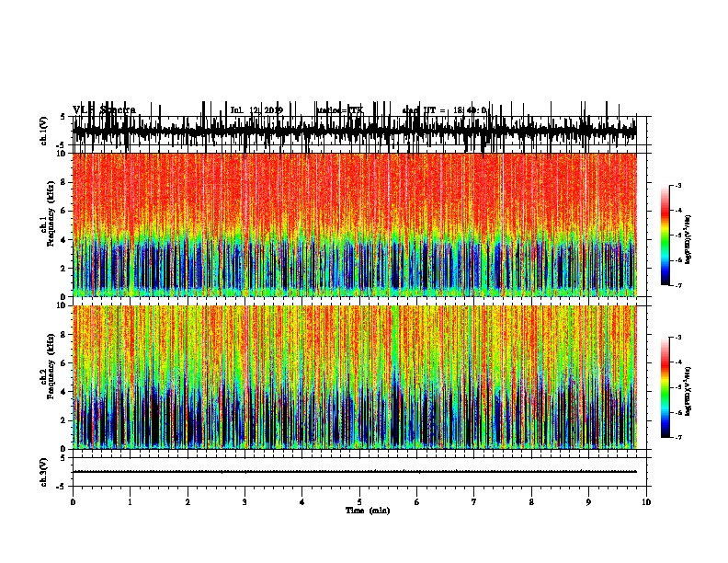This screenshot has height=563, width=728.
Task: Click the '8' kHz tick on ch.1 spectrogram
Action: [x=64, y=182]
